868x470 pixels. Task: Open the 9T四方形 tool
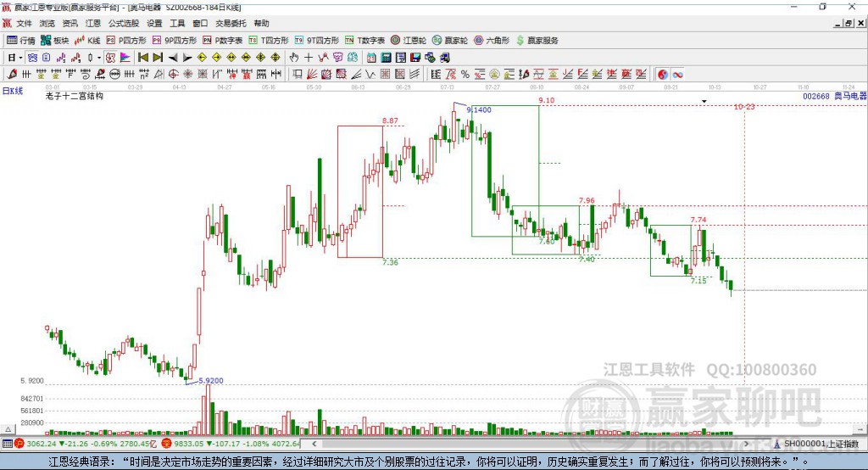pos(317,41)
